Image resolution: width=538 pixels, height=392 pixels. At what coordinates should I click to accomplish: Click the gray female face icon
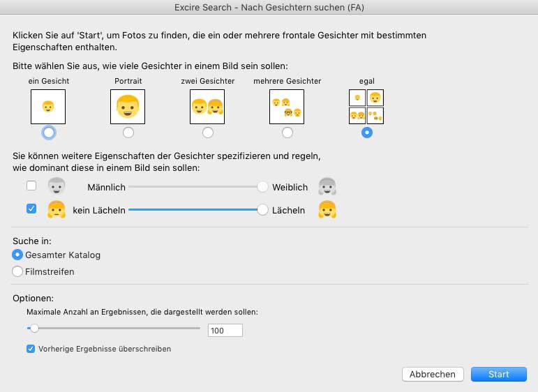pyautogui.click(x=327, y=186)
